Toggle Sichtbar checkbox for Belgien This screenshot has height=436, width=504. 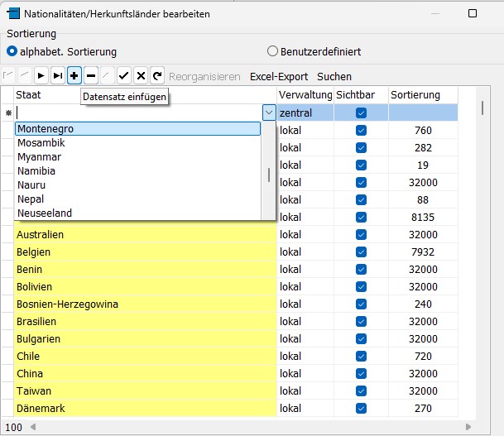coord(362,252)
